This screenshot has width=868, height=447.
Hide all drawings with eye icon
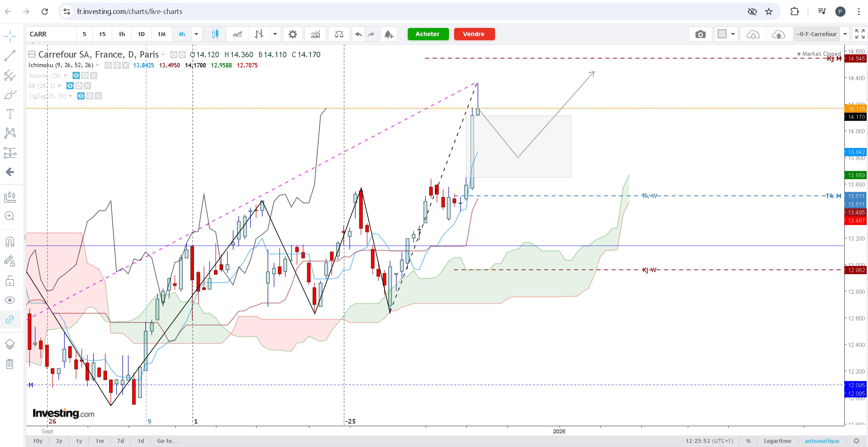click(x=10, y=300)
